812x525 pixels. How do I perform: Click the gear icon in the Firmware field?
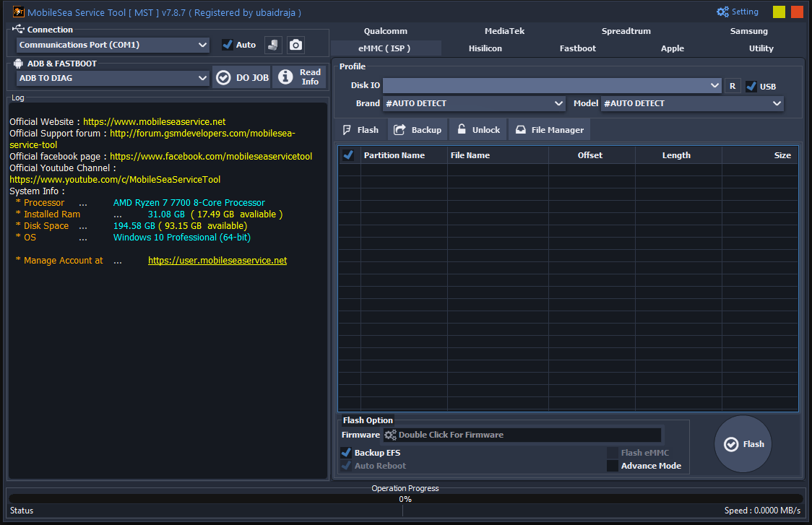[390, 434]
